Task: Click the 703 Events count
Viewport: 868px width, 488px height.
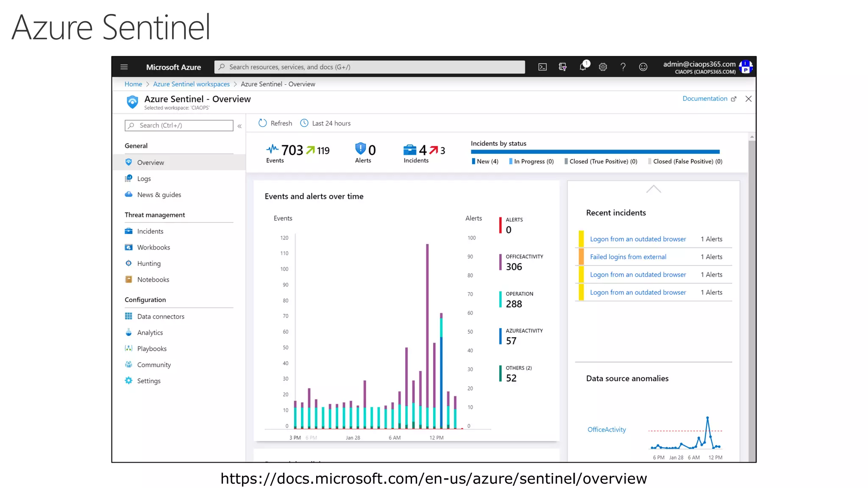Action: [x=292, y=150]
